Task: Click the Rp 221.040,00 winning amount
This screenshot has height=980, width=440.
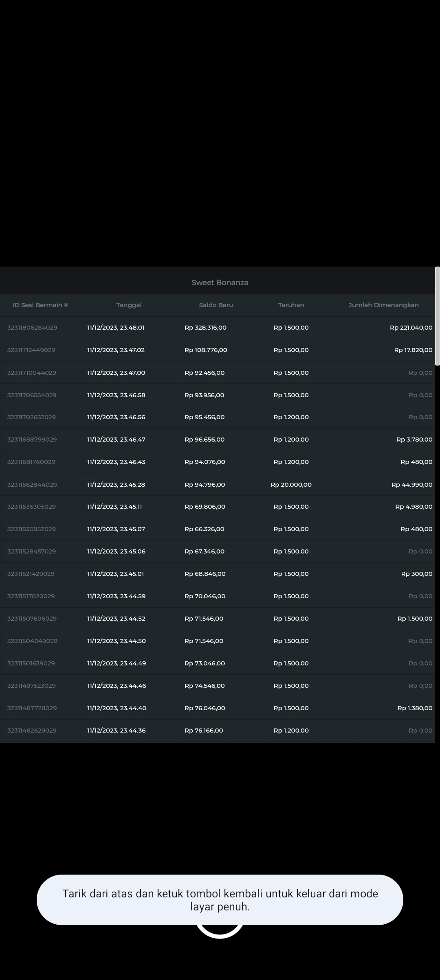Action: [x=411, y=328]
